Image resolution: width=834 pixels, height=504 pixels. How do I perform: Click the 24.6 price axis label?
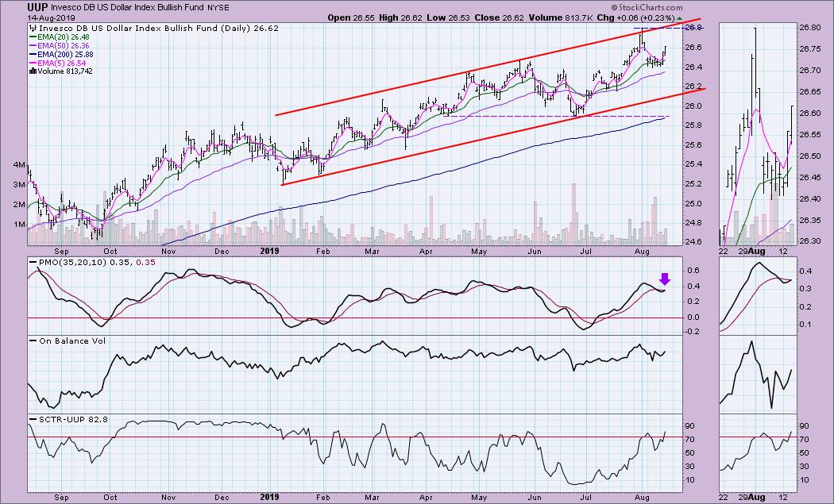(694, 242)
